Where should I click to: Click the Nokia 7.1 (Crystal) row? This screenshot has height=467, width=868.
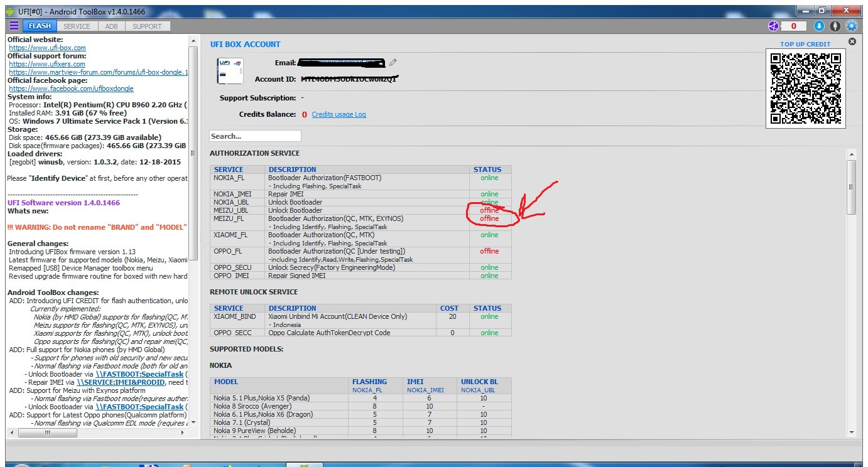click(361, 422)
